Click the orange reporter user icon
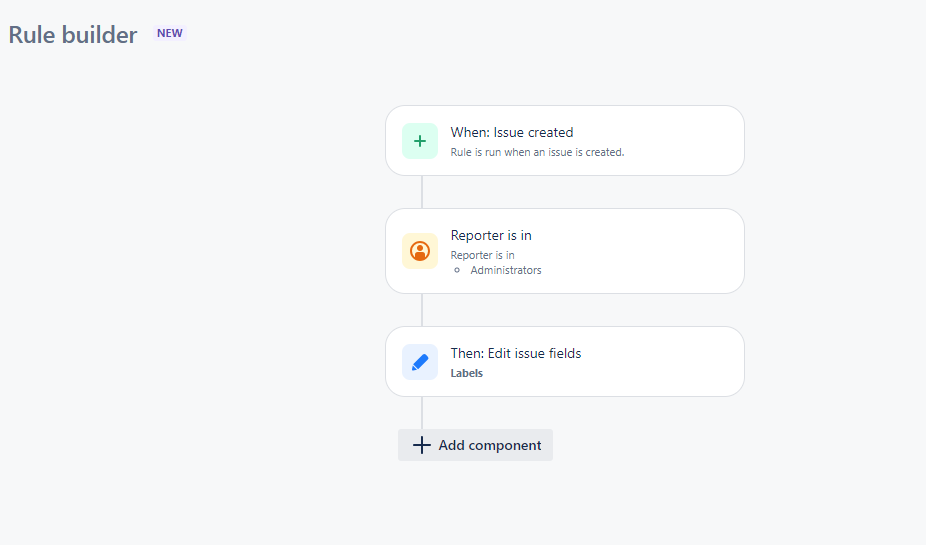This screenshot has height=545, width=926. coord(420,251)
